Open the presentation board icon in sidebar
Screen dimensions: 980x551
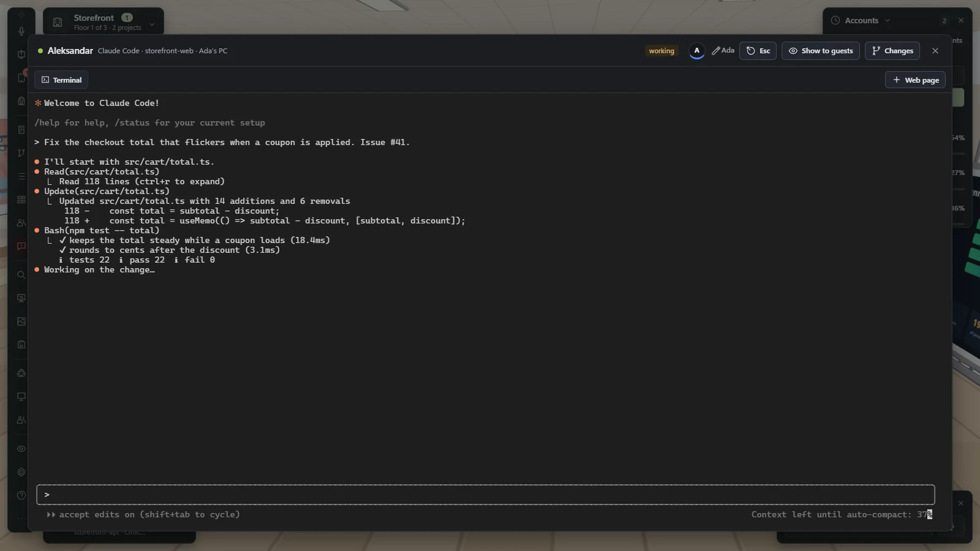tap(21, 298)
